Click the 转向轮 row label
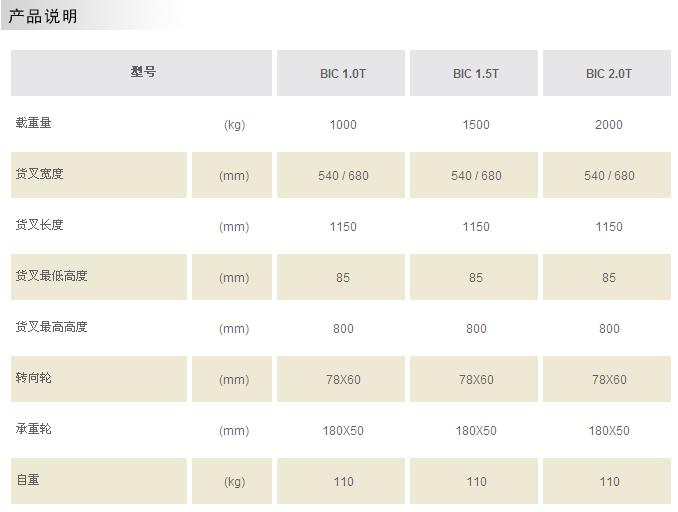This screenshot has height=512, width=678. point(33,378)
